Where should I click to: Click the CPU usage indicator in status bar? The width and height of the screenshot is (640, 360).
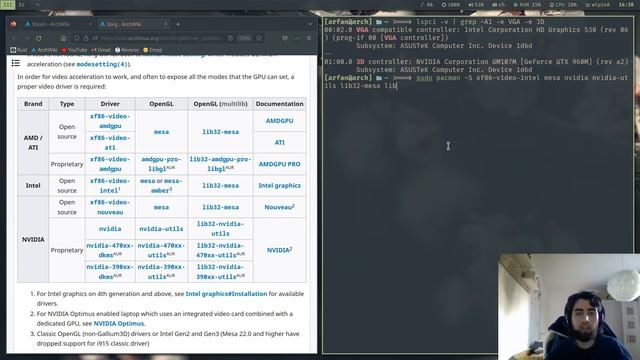563,5
